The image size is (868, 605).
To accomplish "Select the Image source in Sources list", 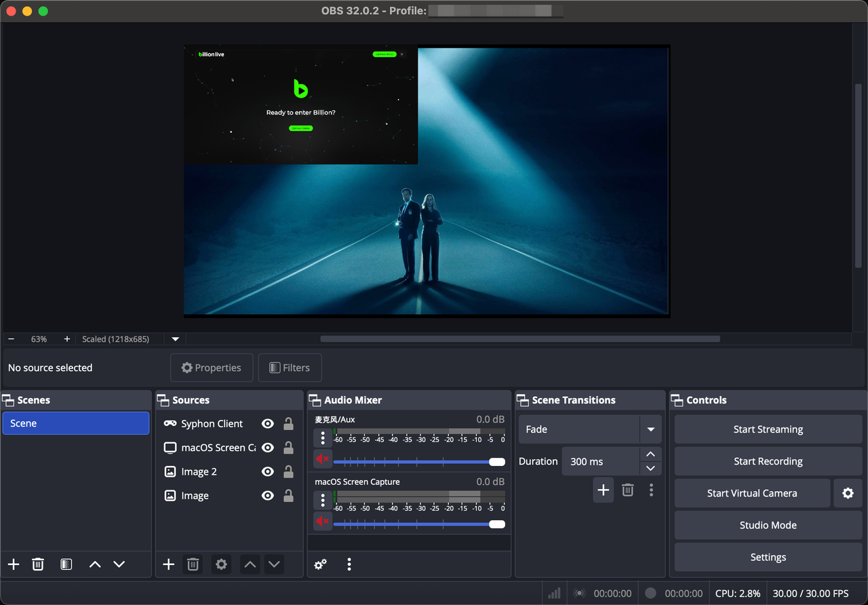I will (195, 496).
